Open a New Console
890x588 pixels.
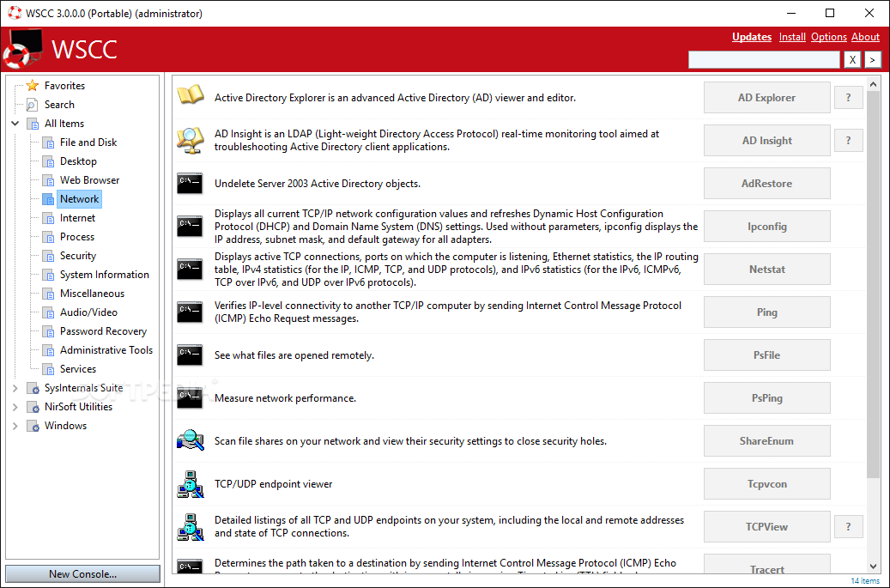(83, 573)
